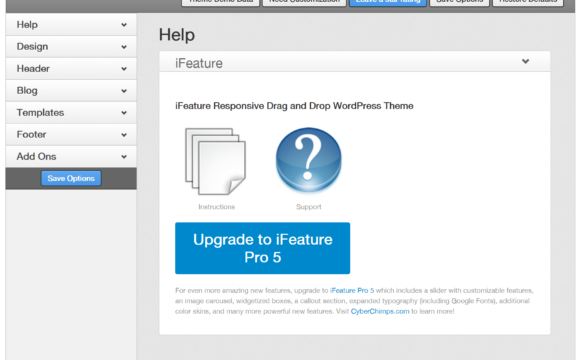Image resolution: width=580 pixels, height=360 pixels.
Task: Open the Support question mark icon
Action: click(308, 160)
